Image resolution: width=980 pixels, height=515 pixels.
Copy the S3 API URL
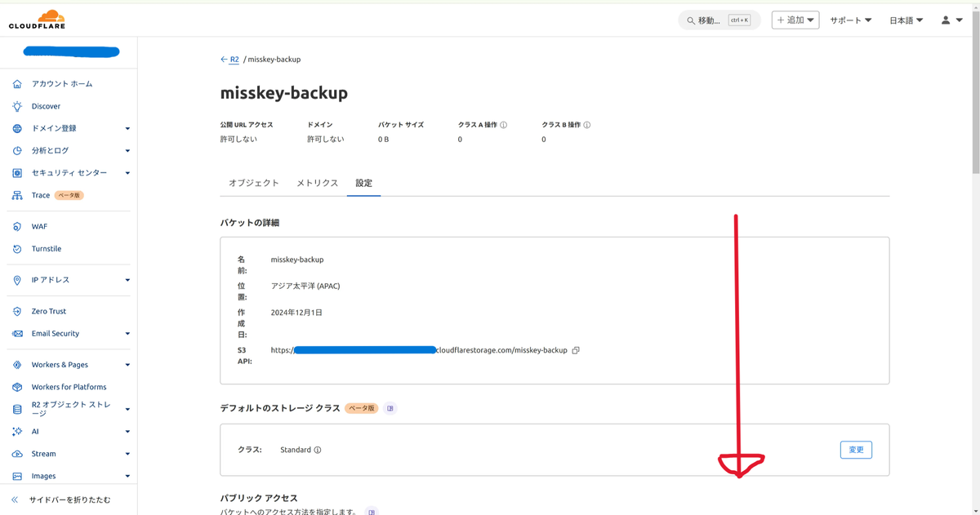576,350
